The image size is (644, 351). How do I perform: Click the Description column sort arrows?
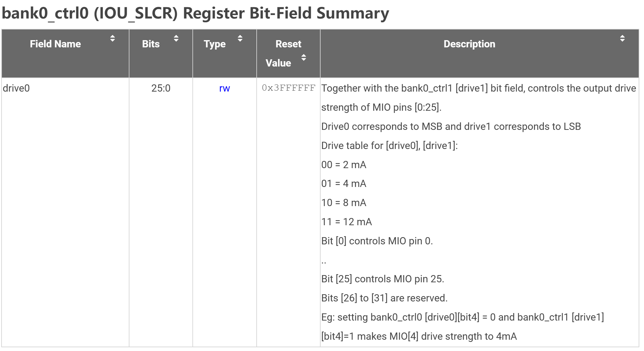(622, 39)
